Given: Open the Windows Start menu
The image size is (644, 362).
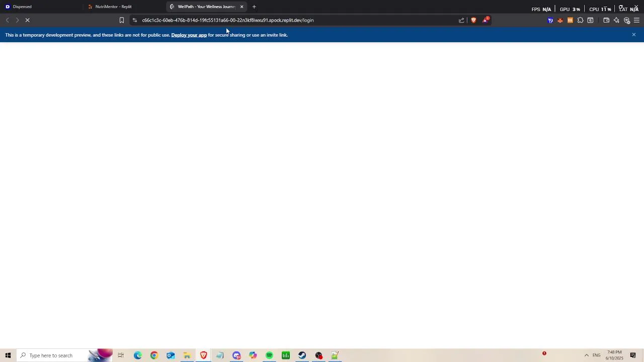Looking at the screenshot, I should [x=8, y=355].
